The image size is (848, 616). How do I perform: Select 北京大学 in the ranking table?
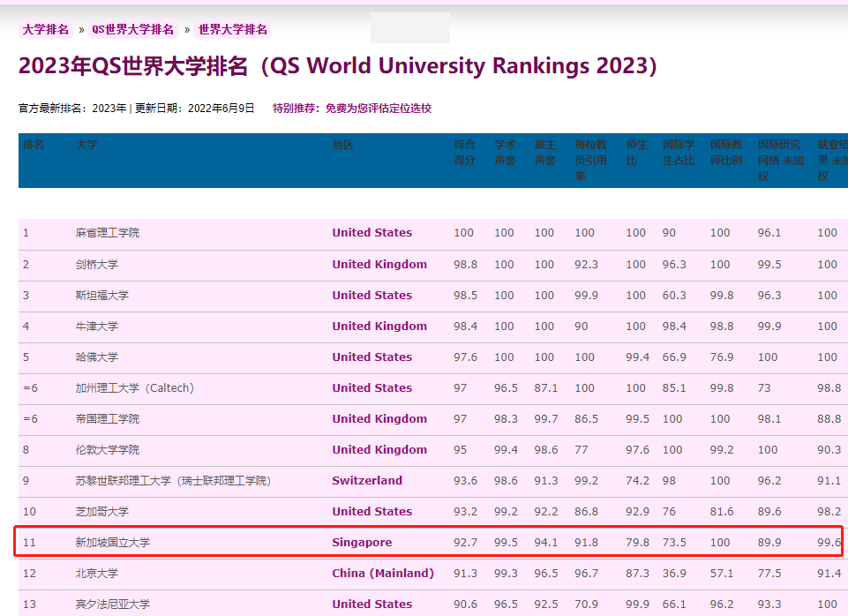[97, 574]
